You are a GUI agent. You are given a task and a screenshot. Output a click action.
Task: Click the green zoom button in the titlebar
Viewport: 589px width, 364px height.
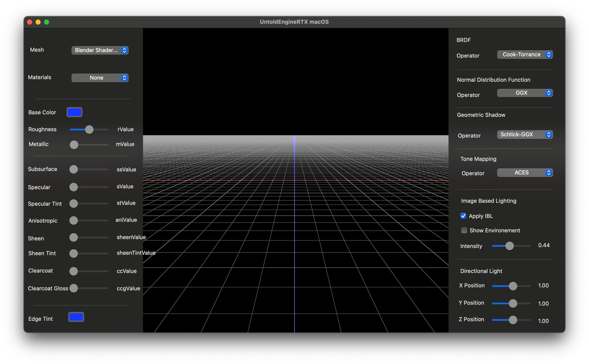click(x=46, y=22)
